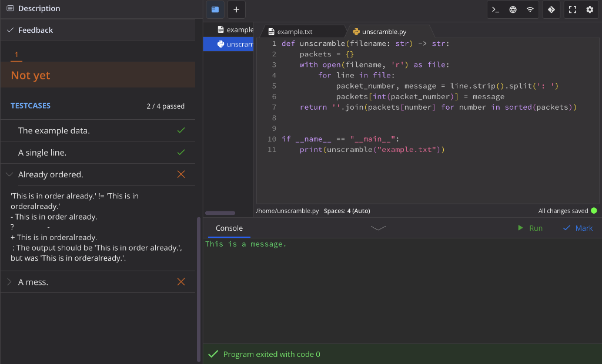Run the program
Screen dimensions: 602x364
point(530,228)
